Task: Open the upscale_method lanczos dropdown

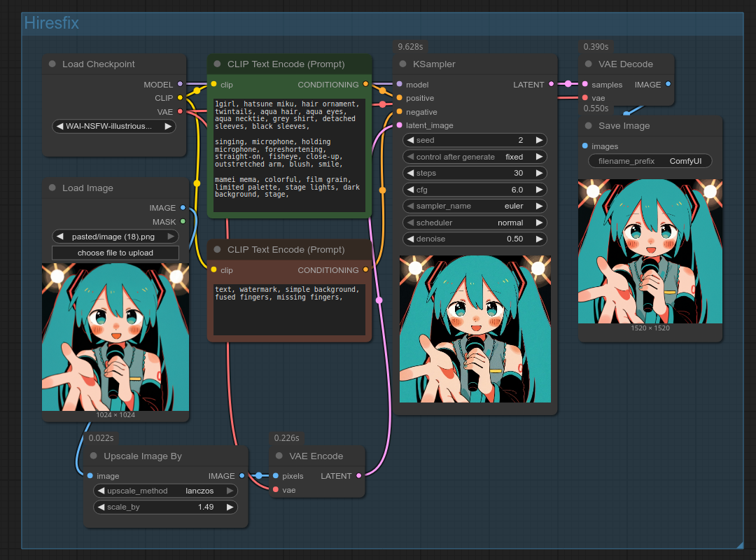Action: [x=165, y=491]
